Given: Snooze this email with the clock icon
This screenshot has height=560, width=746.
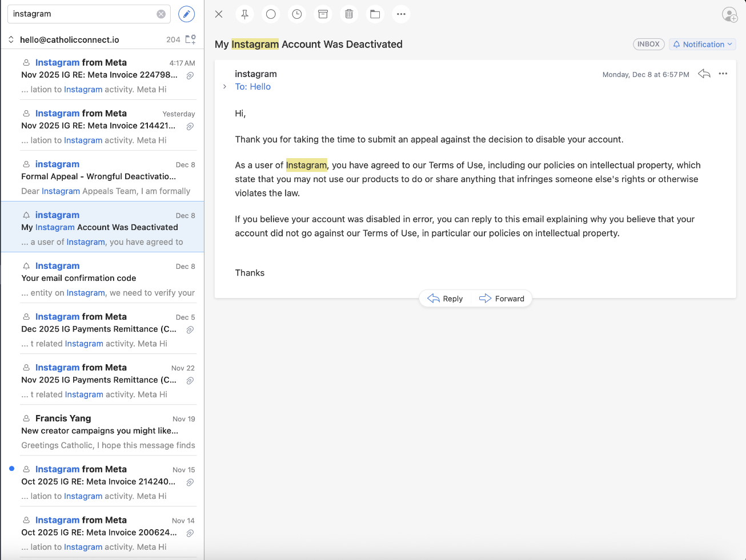Looking at the screenshot, I should click(296, 14).
